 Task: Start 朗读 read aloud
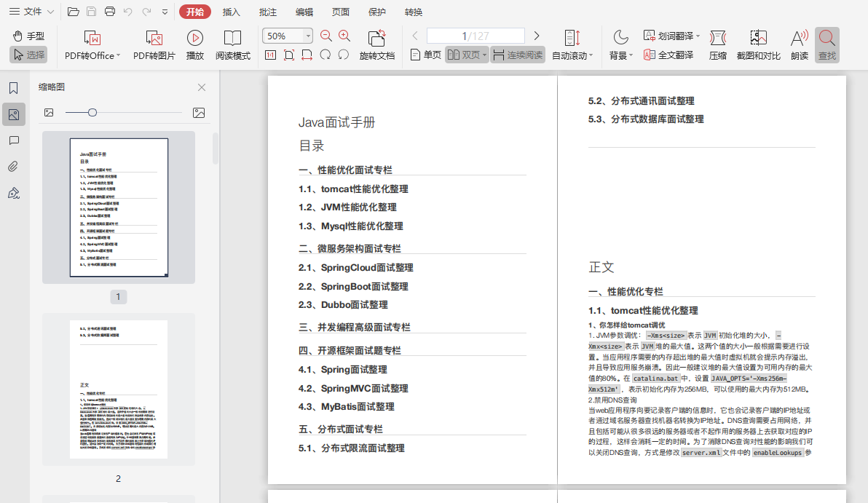pyautogui.click(x=800, y=45)
